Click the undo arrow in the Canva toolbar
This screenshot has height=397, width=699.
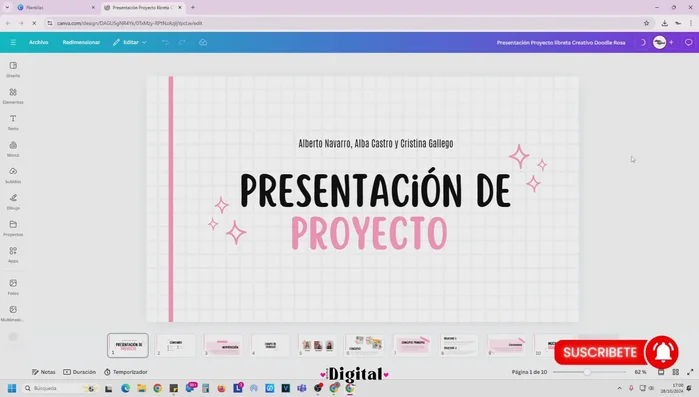[x=165, y=42]
